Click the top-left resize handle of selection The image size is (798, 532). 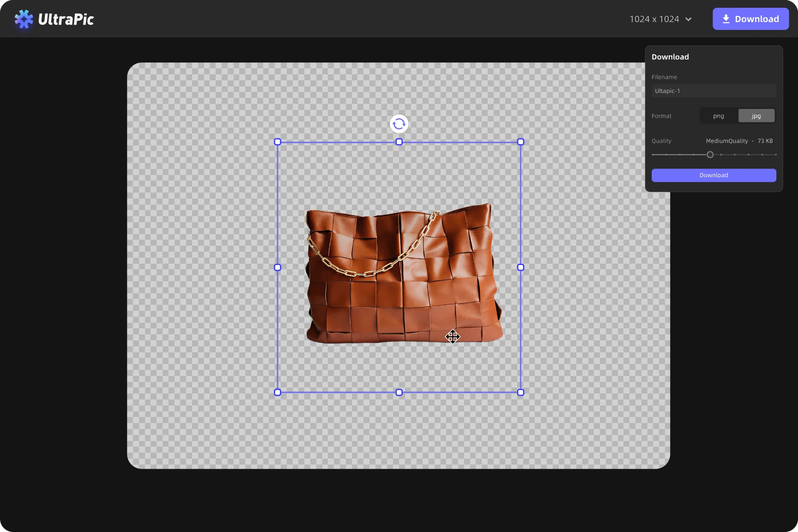click(x=278, y=142)
